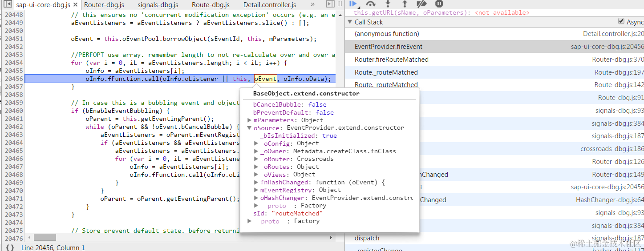
Task: Expand mParameters in the oEvent popup
Action: click(x=250, y=120)
